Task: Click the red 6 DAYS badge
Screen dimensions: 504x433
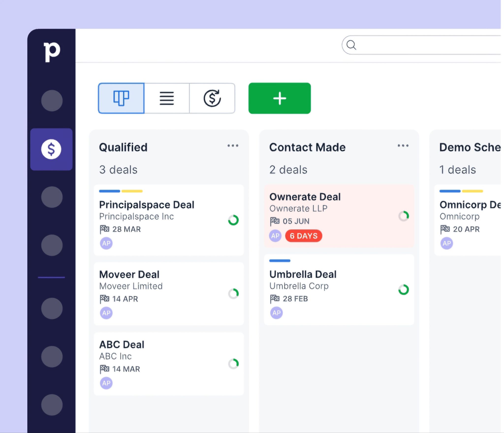Action: click(304, 236)
